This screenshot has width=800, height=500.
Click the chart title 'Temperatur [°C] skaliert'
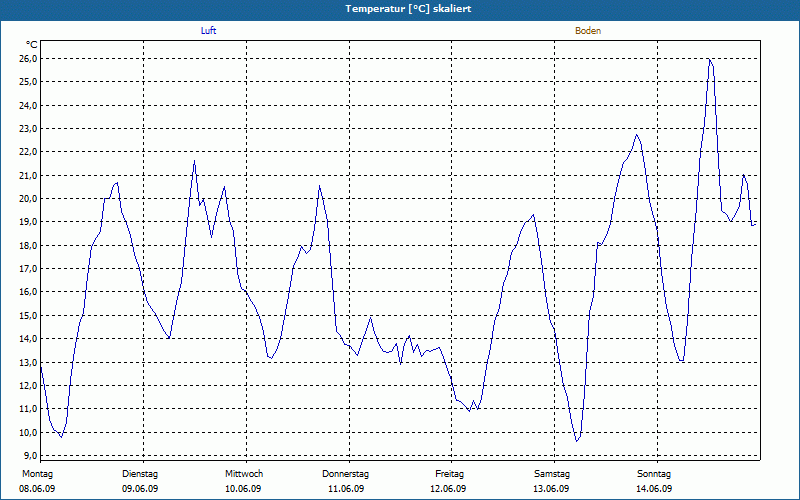408,9
